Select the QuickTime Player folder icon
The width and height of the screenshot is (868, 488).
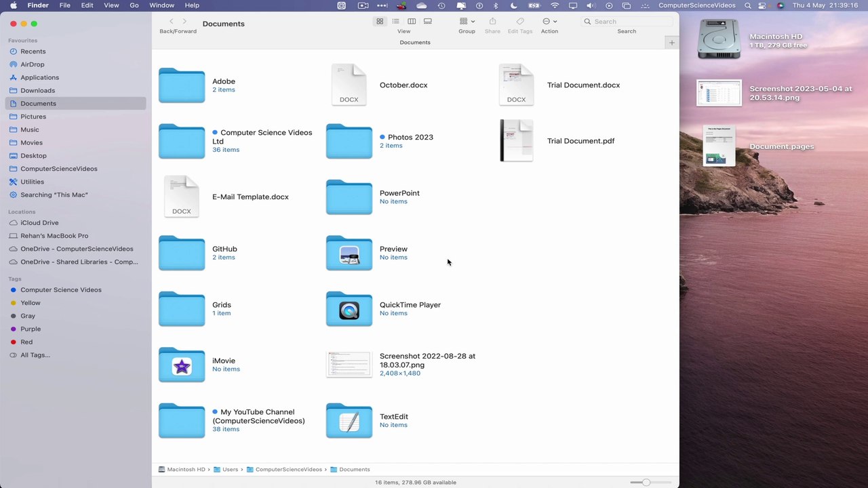point(349,309)
